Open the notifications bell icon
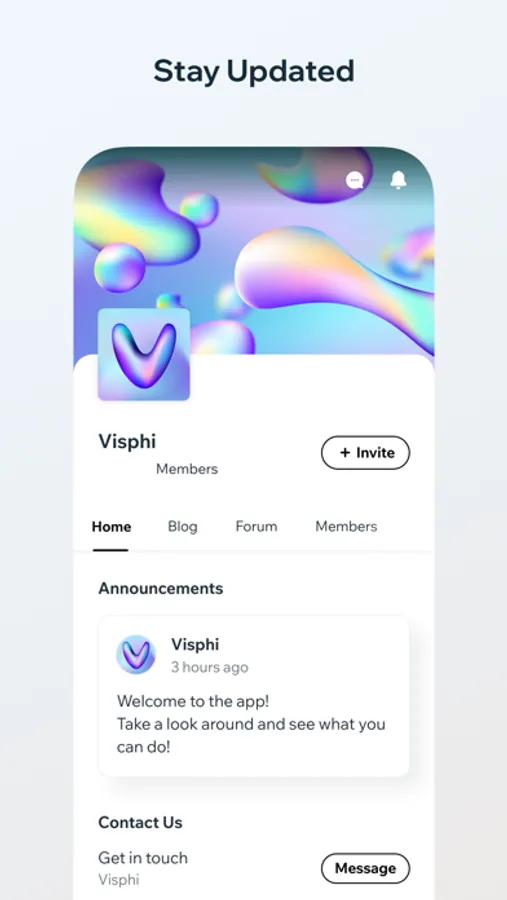507x900 pixels. pyautogui.click(x=398, y=180)
